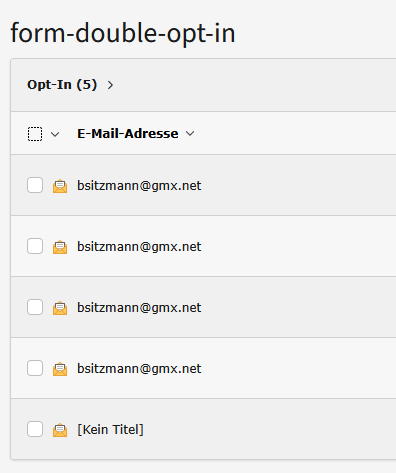Toggle the dashed select-all checkbox in header

pos(35,134)
